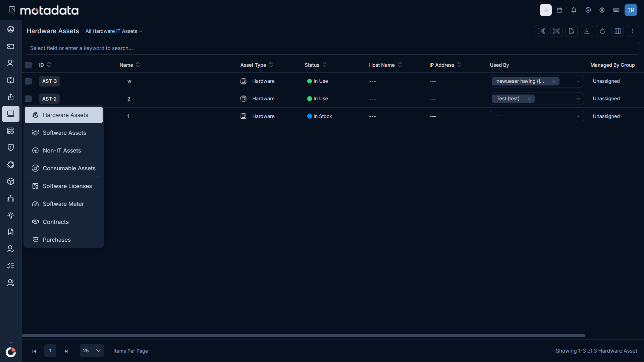Viewport: 644px width, 362px height.
Task: Open the AST-2 asset ID
Action: pyautogui.click(x=49, y=99)
